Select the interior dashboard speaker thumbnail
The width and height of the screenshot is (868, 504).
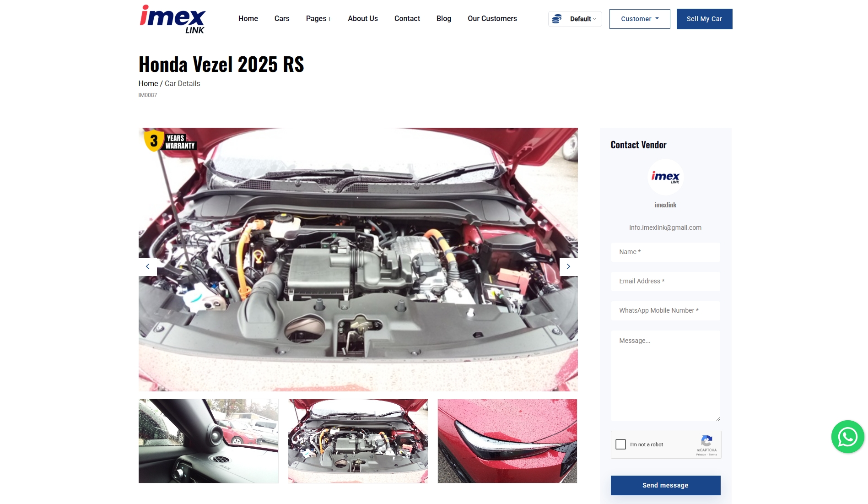(208, 441)
